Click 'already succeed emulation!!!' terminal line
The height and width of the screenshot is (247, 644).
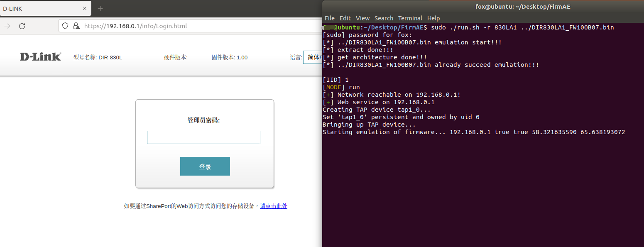(431, 65)
